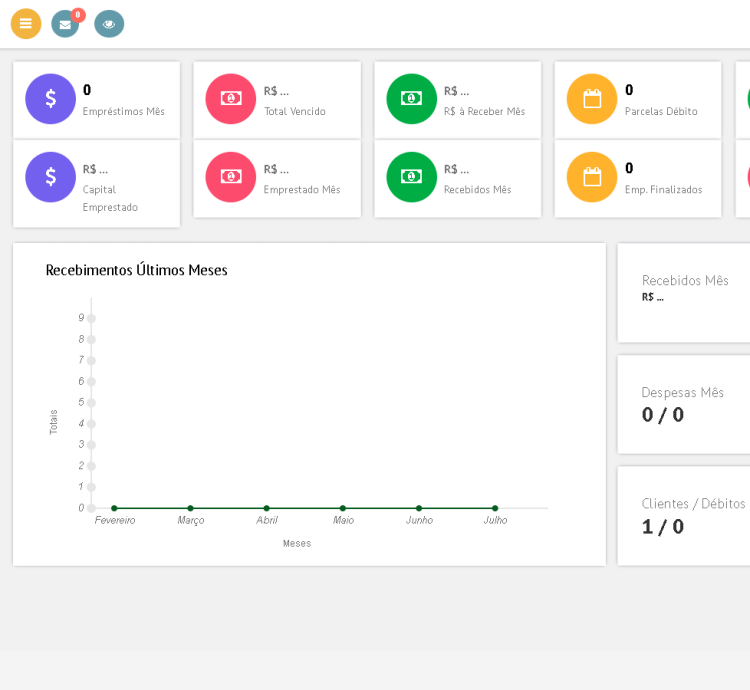Select the red money icon for Total Vencido
This screenshot has height=690, width=750.
pyautogui.click(x=231, y=99)
